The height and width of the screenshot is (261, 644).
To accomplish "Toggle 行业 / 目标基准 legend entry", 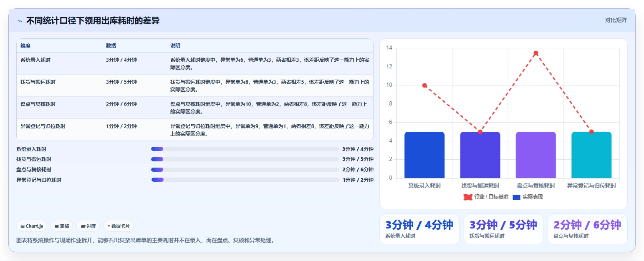I will point(486,197).
